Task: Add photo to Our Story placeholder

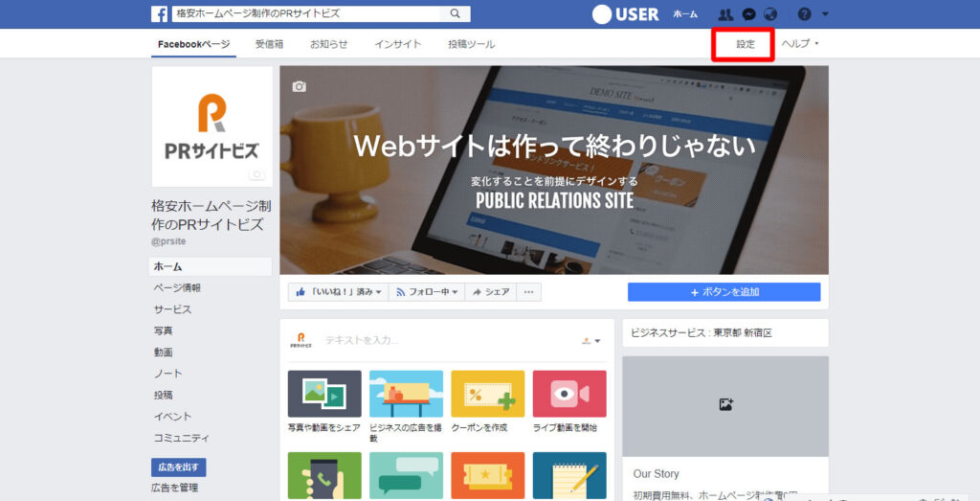Action: coord(725,405)
